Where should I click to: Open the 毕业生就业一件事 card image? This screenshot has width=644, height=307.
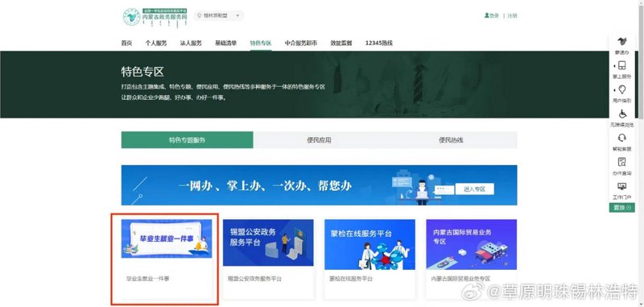tap(167, 239)
